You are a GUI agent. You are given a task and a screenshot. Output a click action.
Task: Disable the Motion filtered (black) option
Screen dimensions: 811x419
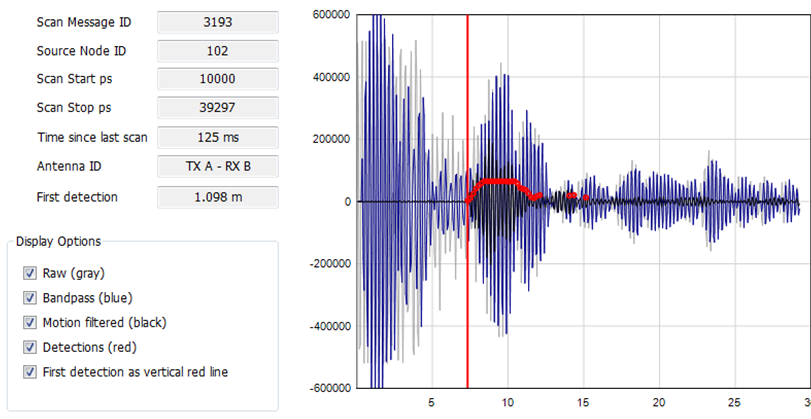29,322
